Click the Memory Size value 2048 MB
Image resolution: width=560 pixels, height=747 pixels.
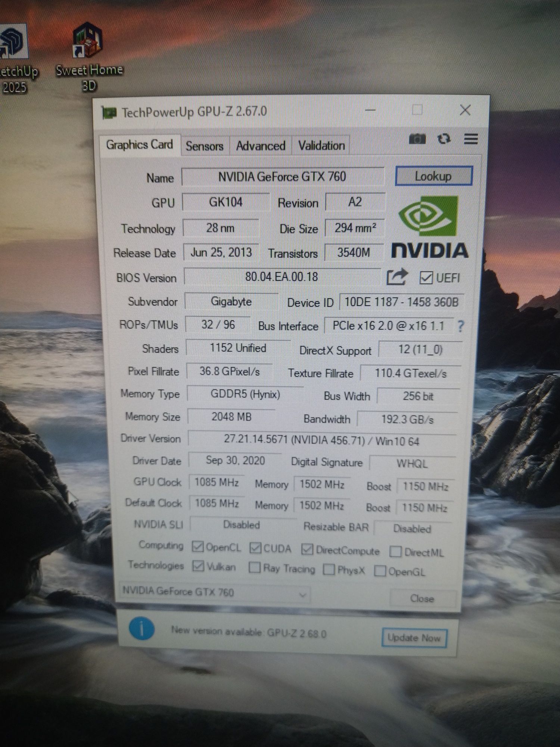(x=231, y=417)
